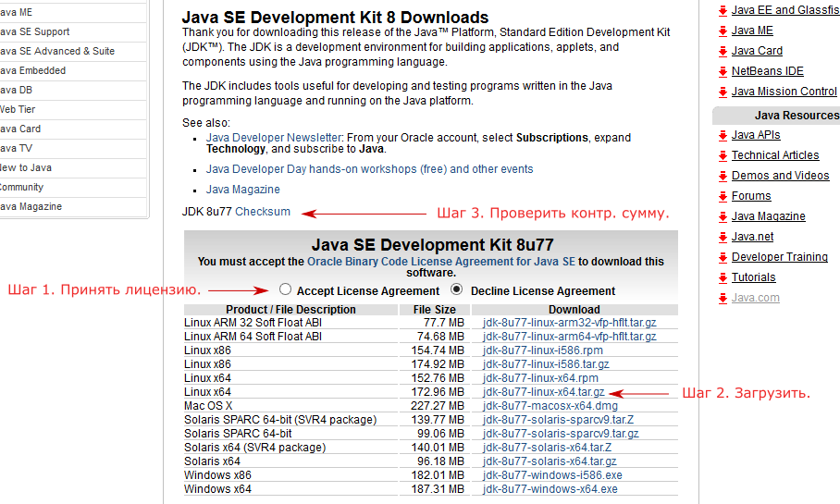The width and height of the screenshot is (840, 504).
Task: Click red download icon beside Technical Articles
Action: (x=723, y=156)
